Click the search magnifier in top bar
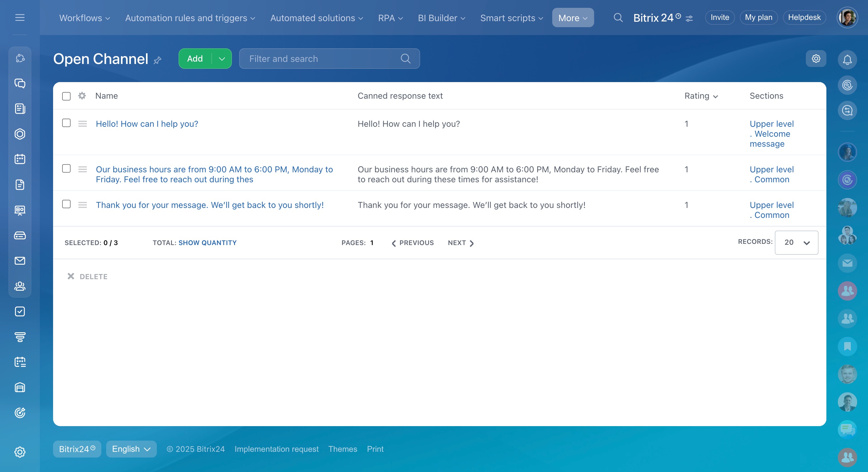This screenshot has height=472, width=868. coord(618,18)
